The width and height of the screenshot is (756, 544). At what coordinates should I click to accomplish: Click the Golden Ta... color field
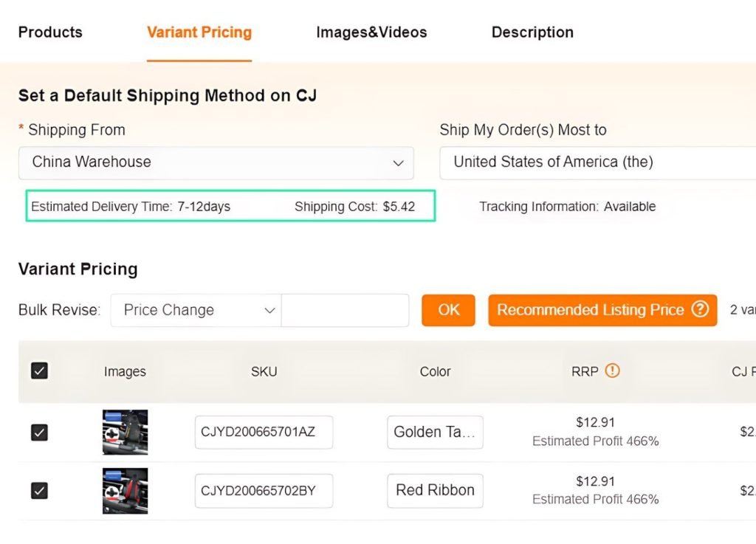coord(435,432)
